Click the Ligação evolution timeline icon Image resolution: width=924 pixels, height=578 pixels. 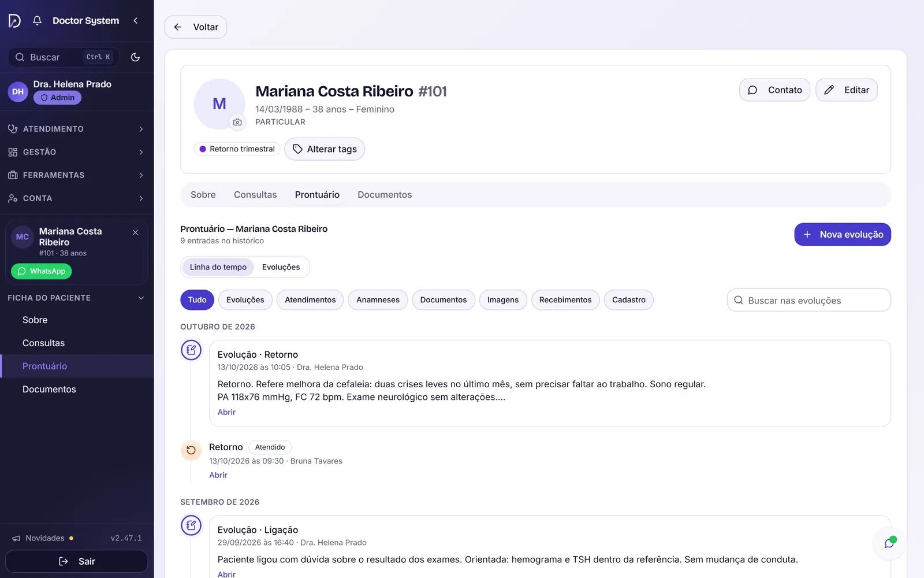[x=191, y=525]
